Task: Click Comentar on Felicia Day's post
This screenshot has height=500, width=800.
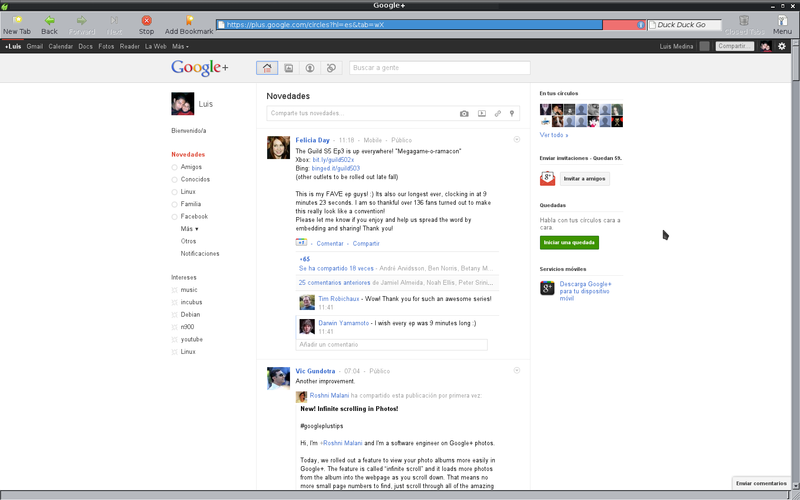Action: [x=330, y=243]
